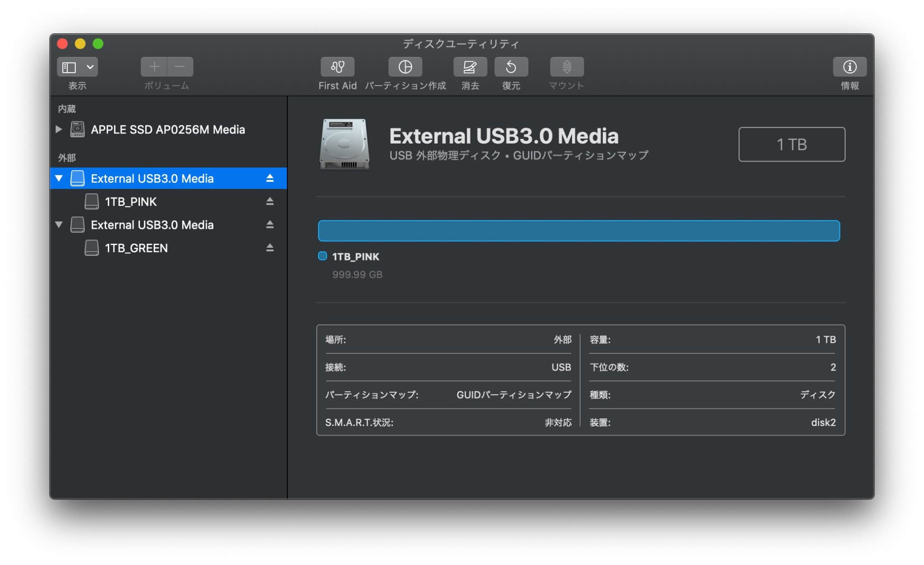
Task: Click the 1 TB capacity badge
Action: tap(792, 144)
